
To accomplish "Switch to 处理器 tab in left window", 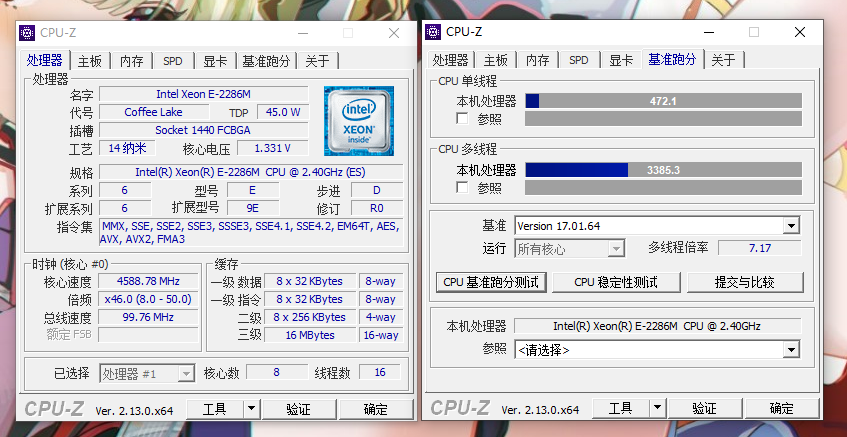I will click(x=45, y=60).
